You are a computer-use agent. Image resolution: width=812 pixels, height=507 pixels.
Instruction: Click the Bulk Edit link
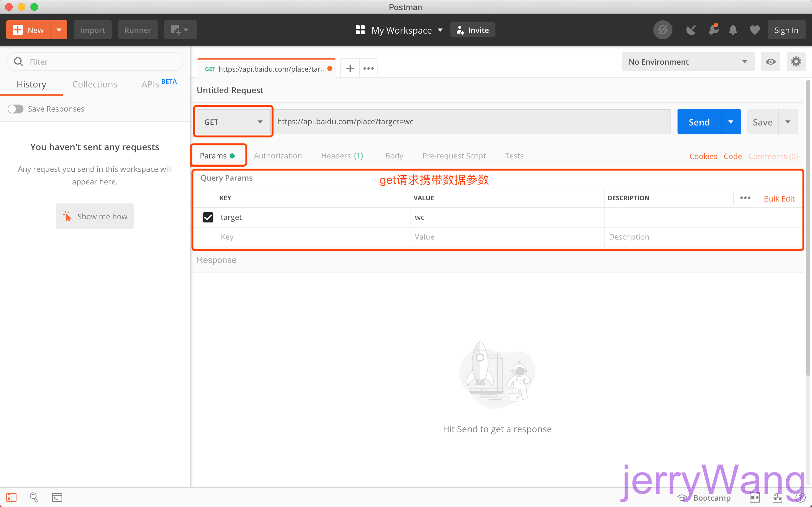point(779,199)
